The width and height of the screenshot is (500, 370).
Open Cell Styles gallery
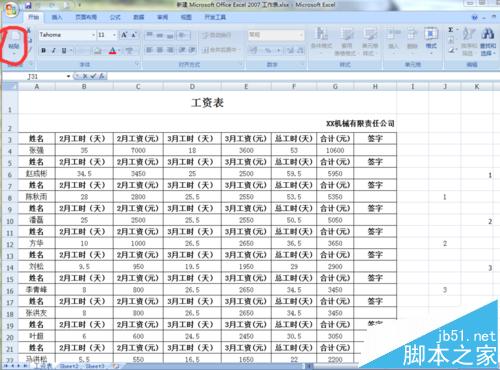(x=369, y=42)
